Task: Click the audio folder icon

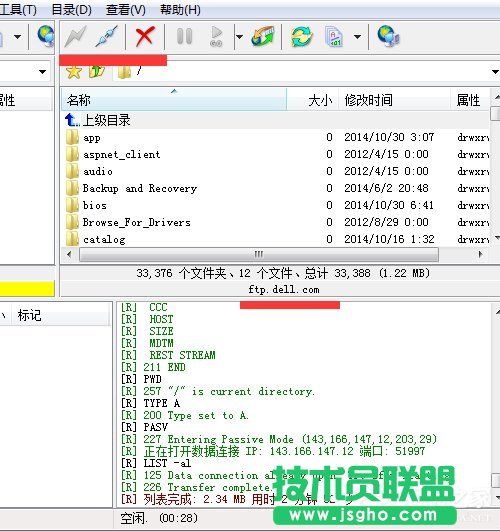Action: click(x=72, y=171)
